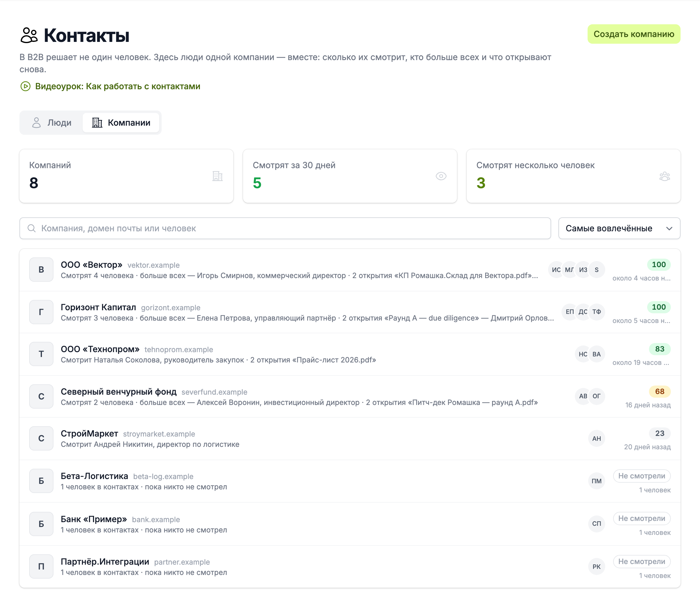Click the Контакты people icon in header
The image size is (700, 612).
click(29, 35)
